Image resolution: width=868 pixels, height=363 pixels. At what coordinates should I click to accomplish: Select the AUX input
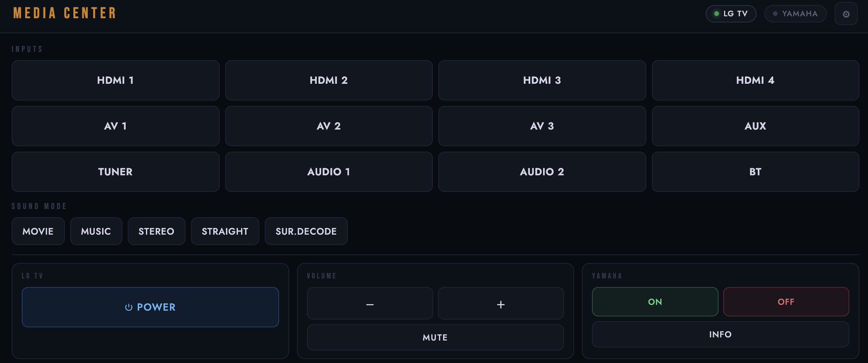755,126
